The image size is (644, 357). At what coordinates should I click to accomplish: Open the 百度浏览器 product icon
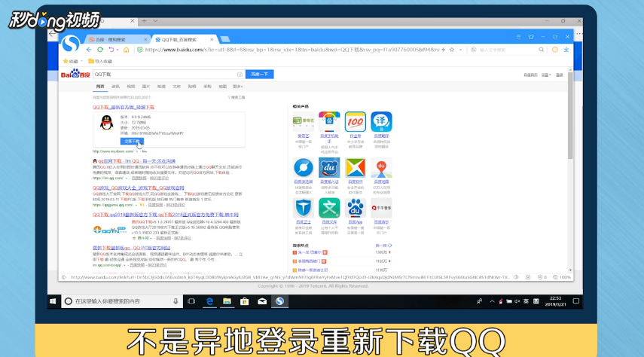click(x=303, y=168)
